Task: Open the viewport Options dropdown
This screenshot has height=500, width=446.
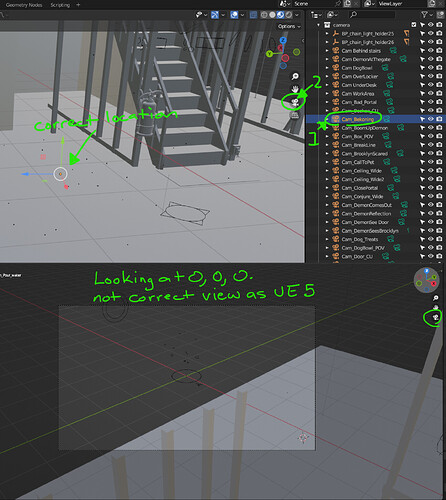Action: coord(289,26)
